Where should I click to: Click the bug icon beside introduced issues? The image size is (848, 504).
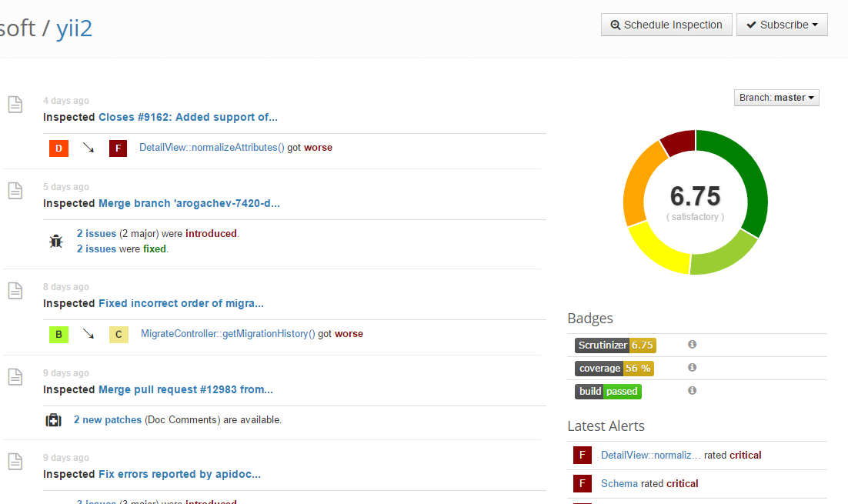coord(56,241)
